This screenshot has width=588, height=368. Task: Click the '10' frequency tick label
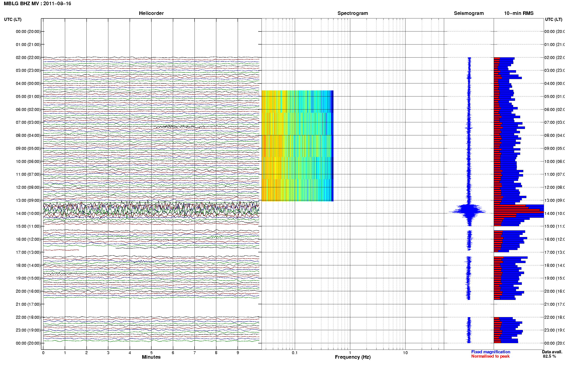405,353
